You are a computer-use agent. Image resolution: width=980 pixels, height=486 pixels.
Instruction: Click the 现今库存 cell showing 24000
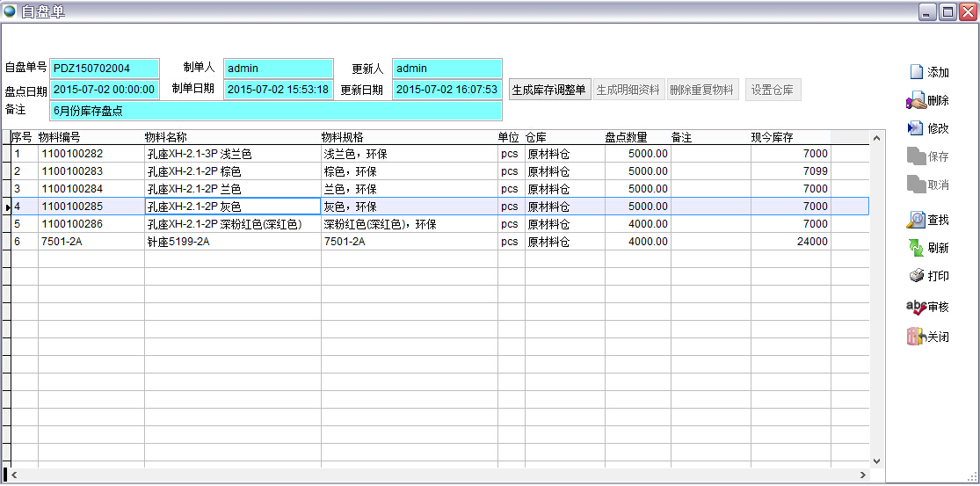pos(790,242)
